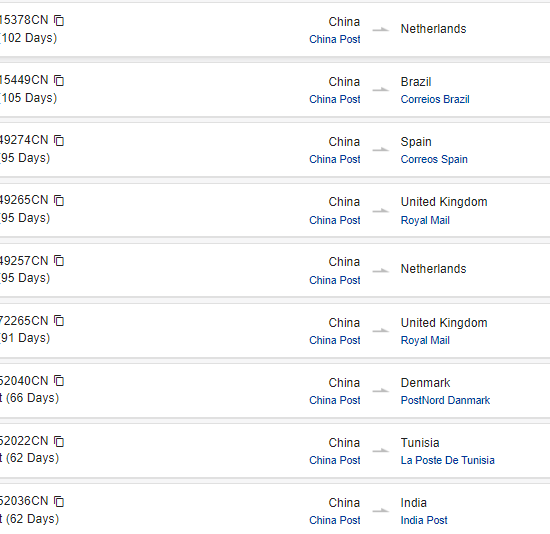Screen dimensions: 550x534
Task: Copy tracking number ending 52040CN
Action: click(x=59, y=381)
